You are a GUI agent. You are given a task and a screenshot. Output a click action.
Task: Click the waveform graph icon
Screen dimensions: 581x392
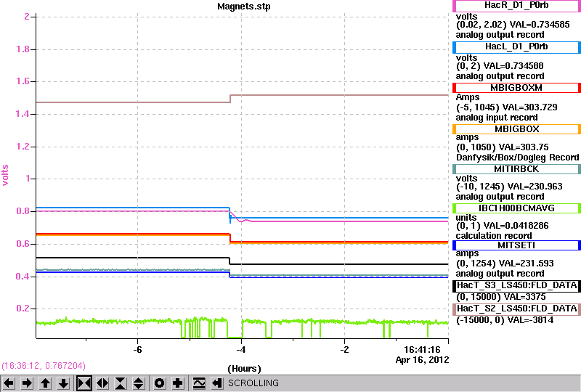[199, 383]
